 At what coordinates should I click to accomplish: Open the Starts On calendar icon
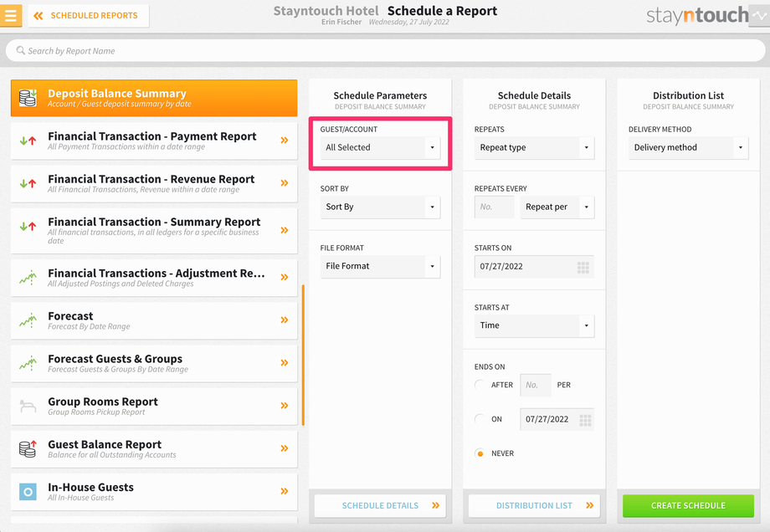click(583, 267)
